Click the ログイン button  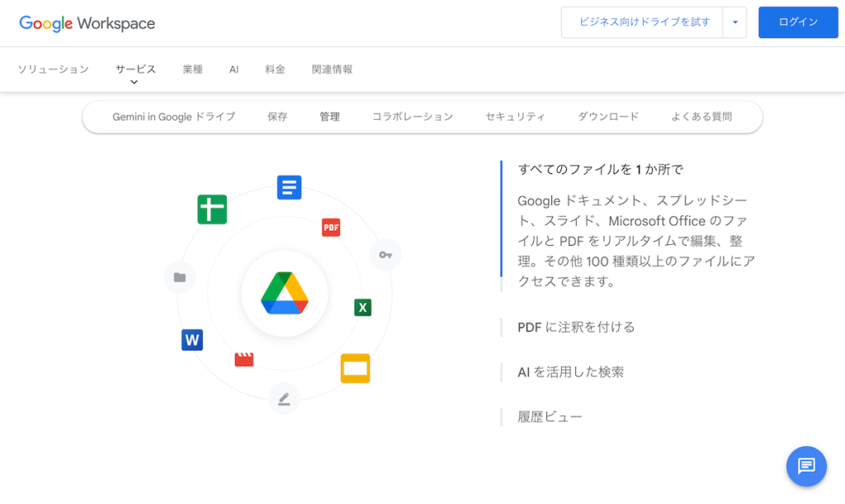pos(798,22)
